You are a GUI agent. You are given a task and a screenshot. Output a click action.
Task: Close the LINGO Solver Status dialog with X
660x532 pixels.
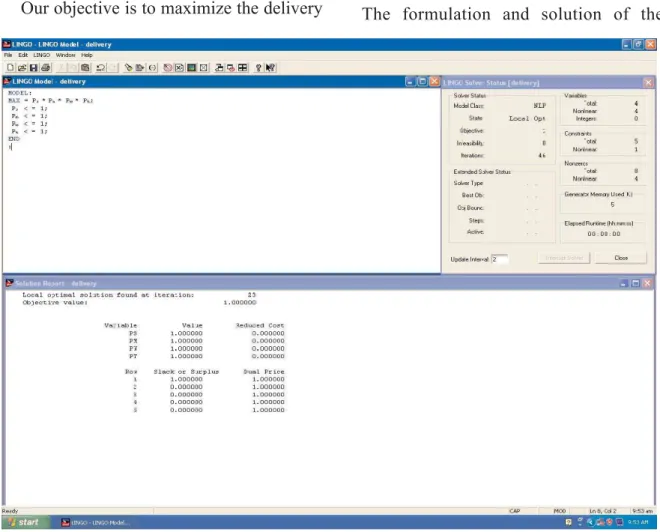click(x=648, y=82)
